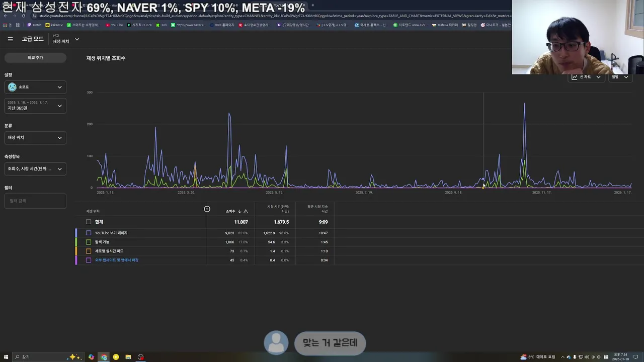Click the 10:47 average duration value
The image size is (644, 362).
point(323,233)
